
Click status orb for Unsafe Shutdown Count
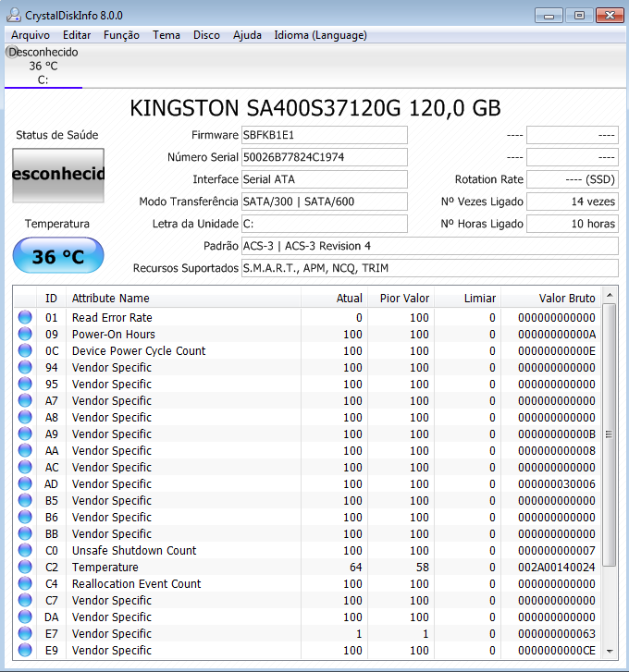pyautogui.click(x=25, y=550)
